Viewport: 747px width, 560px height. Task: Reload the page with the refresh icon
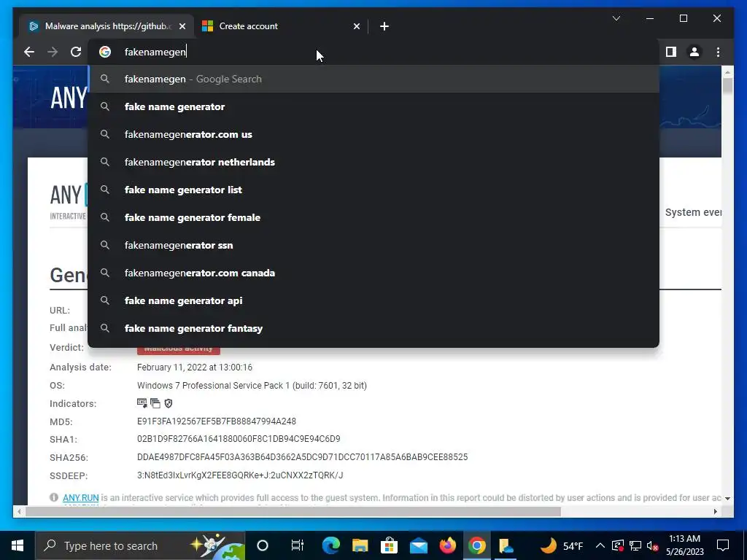[x=76, y=52]
